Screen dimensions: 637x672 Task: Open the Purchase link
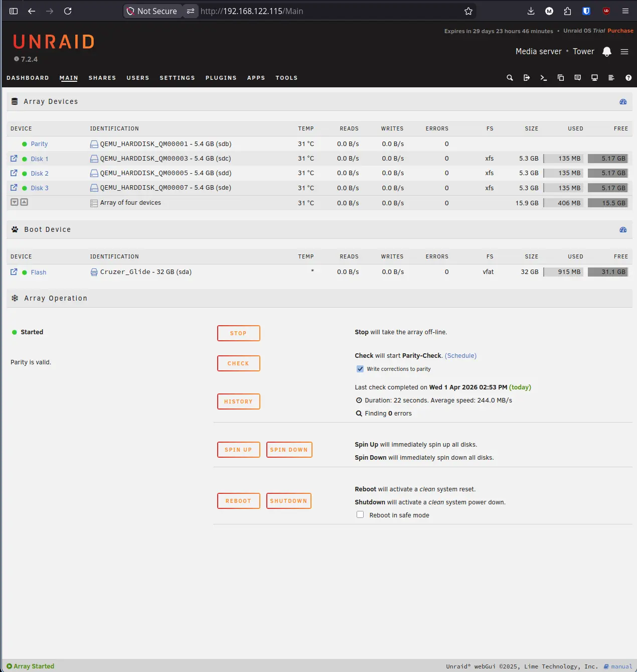point(620,31)
